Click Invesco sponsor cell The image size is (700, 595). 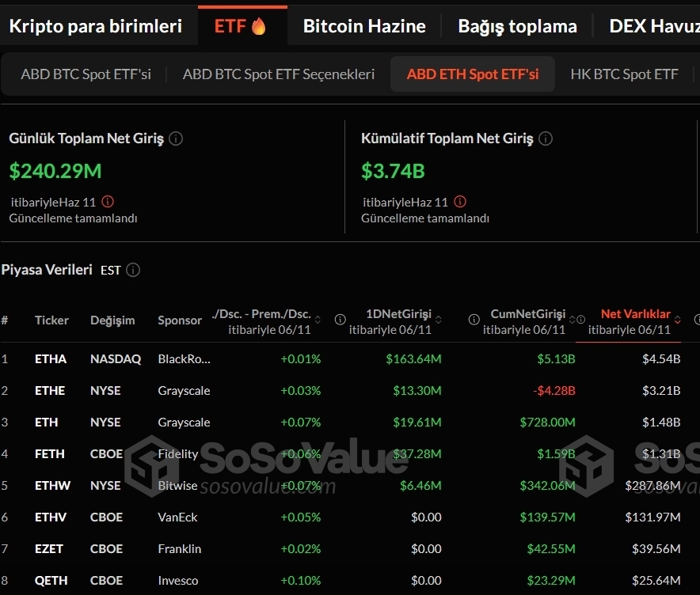(x=177, y=581)
